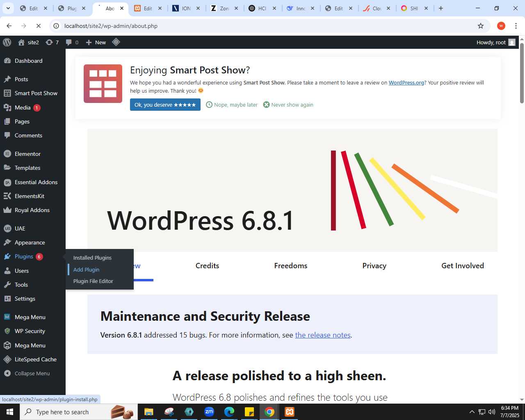Screen dimensions: 525x420
Task: Open the ElementsKit icon
Action: coord(7,196)
